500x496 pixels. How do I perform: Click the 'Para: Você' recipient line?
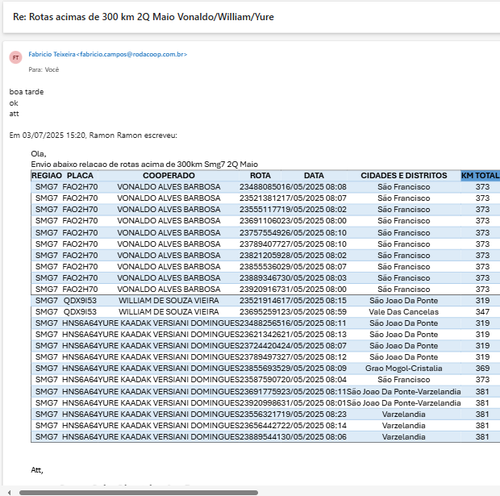[x=44, y=70]
